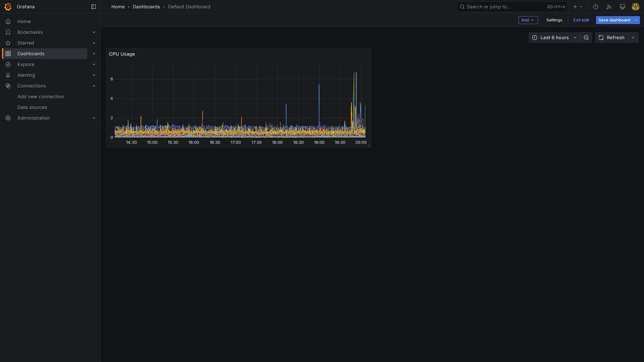644x362 pixels.
Task: Expand the Administration section chevron
Action: [94, 118]
